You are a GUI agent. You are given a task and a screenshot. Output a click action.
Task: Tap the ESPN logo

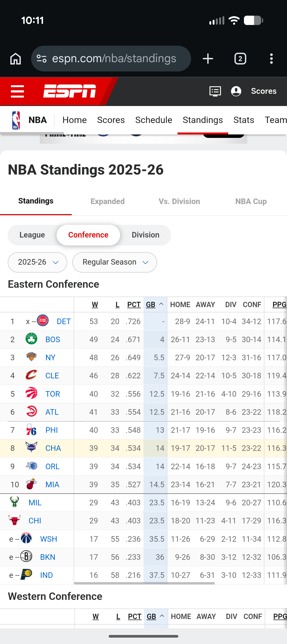70,91
